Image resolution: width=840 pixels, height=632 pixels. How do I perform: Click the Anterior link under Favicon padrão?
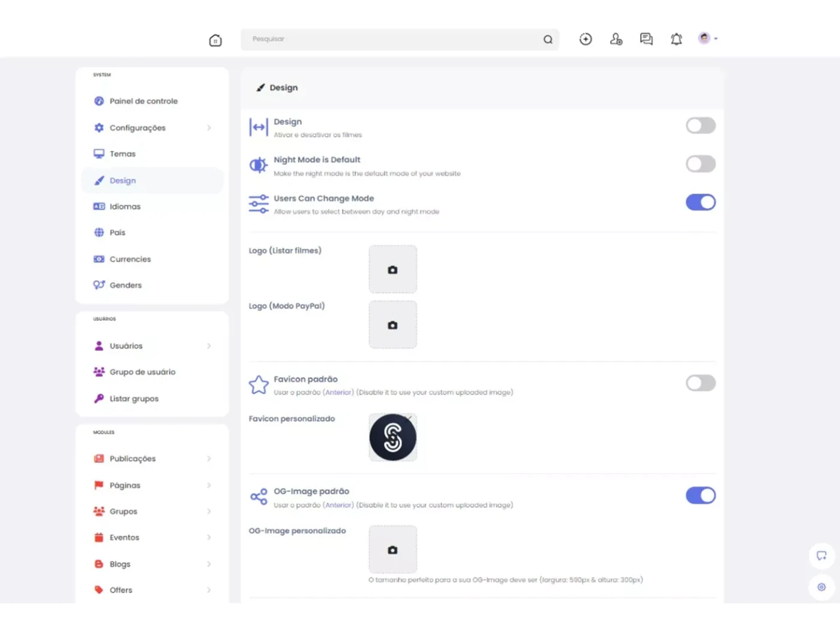(x=338, y=393)
